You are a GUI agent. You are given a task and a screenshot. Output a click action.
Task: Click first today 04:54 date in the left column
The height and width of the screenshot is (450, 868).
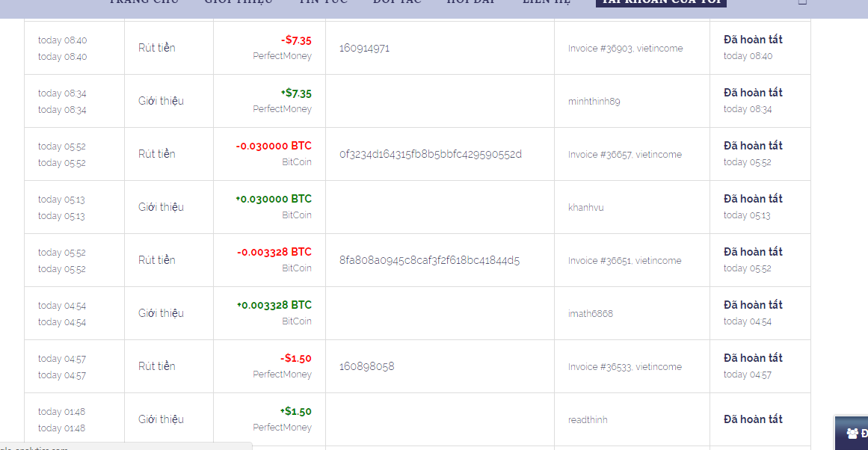pyautogui.click(x=62, y=306)
